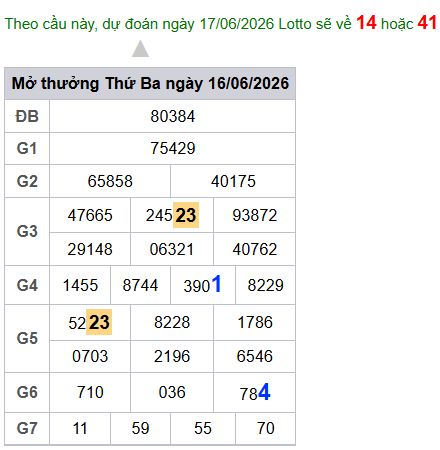Click the G3 result 40762
This screenshot has width=440, height=450.
click(x=255, y=249)
